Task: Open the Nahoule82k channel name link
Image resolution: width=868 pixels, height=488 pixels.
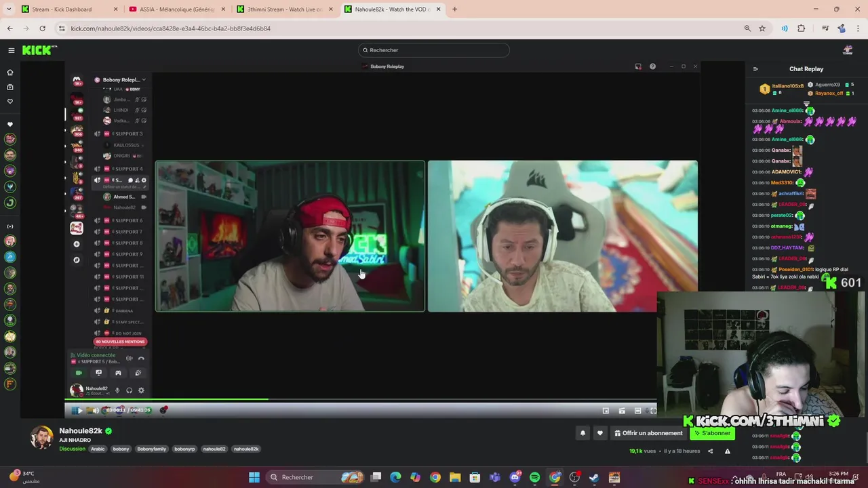Action: pyautogui.click(x=81, y=431)
